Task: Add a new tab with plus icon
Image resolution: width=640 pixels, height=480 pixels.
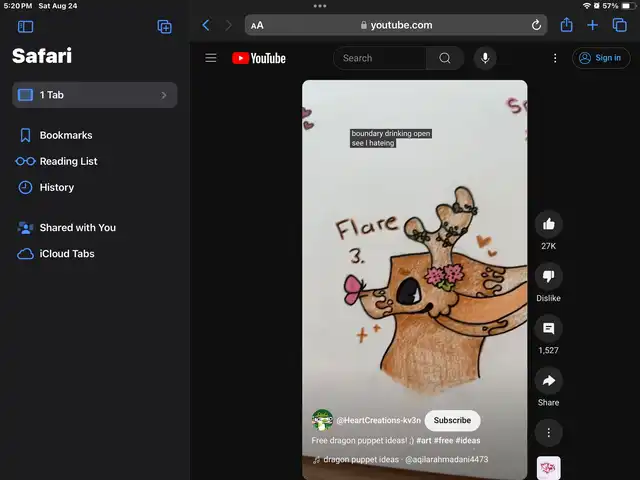Action: click(593, 25)
